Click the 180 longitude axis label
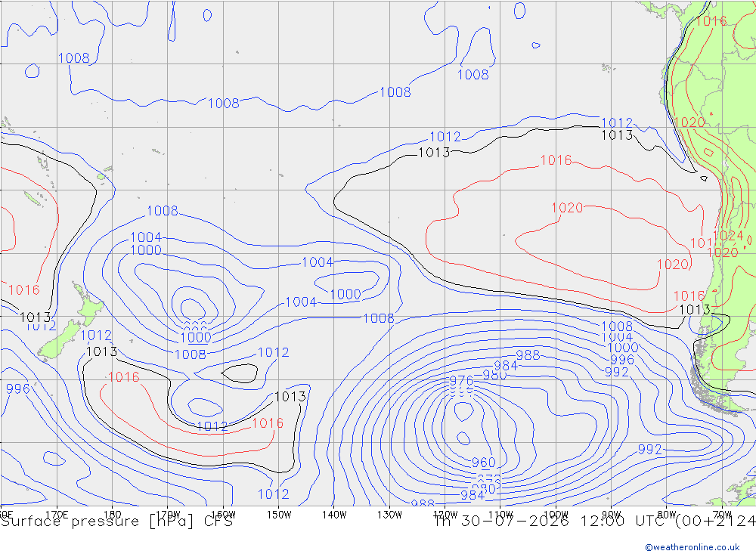The width and height of the screenshot is (756, 554). click(113, 515)
